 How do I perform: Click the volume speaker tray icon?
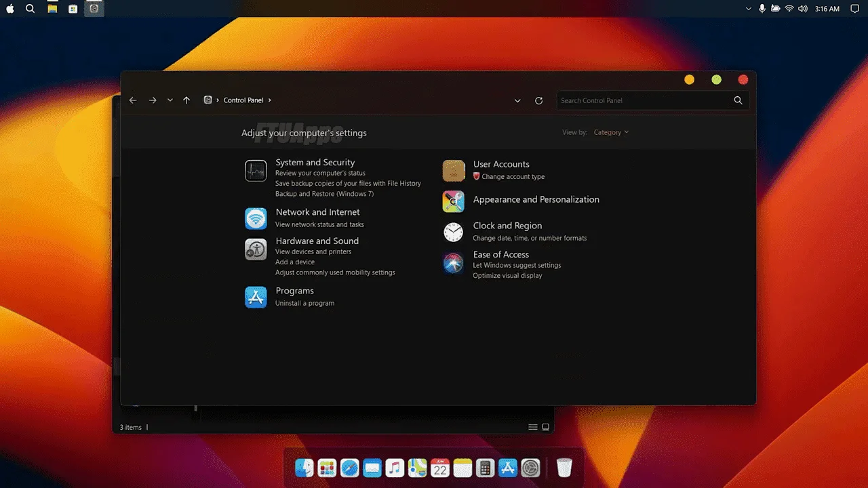coord(803,9)
